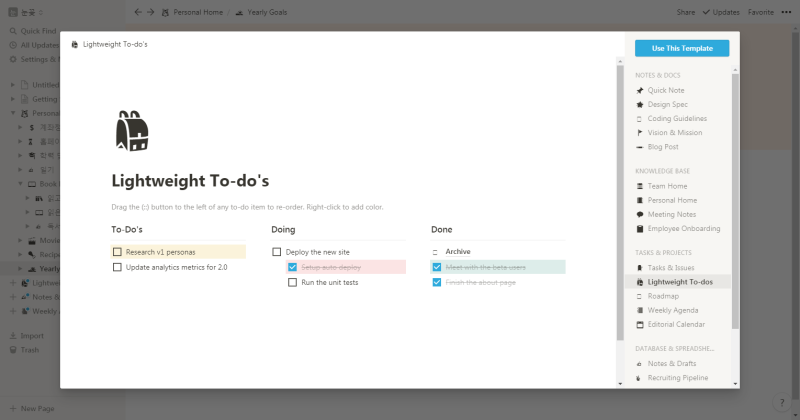Open the Personal Home breadcrumb
Viewport: 800px width, 420px height.
[193, 12]
